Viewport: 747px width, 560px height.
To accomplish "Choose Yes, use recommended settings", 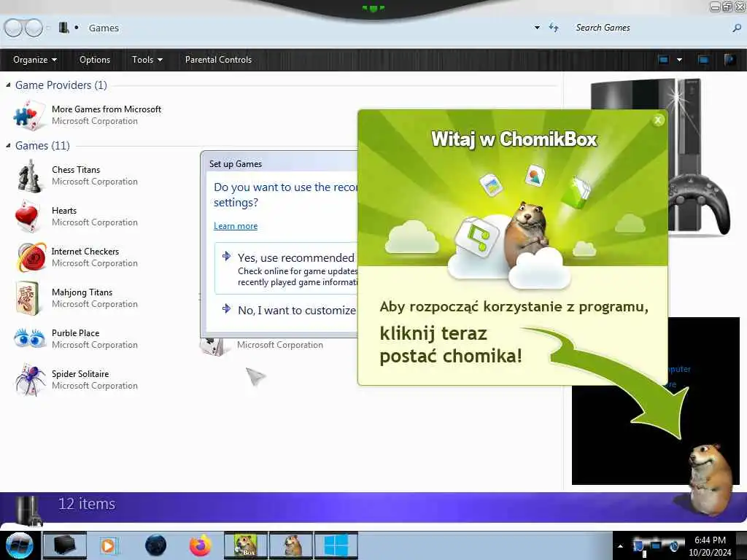I will click(286, 269).
